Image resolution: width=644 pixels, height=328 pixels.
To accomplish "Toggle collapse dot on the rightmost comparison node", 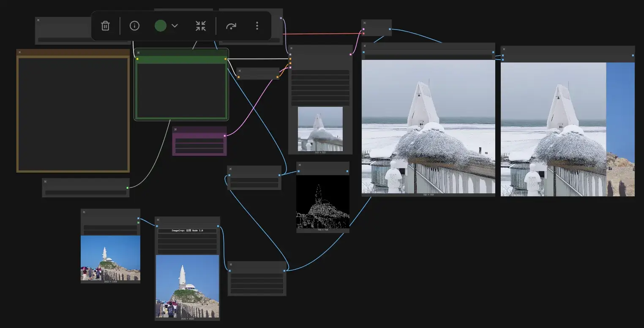I will point(504,49).
